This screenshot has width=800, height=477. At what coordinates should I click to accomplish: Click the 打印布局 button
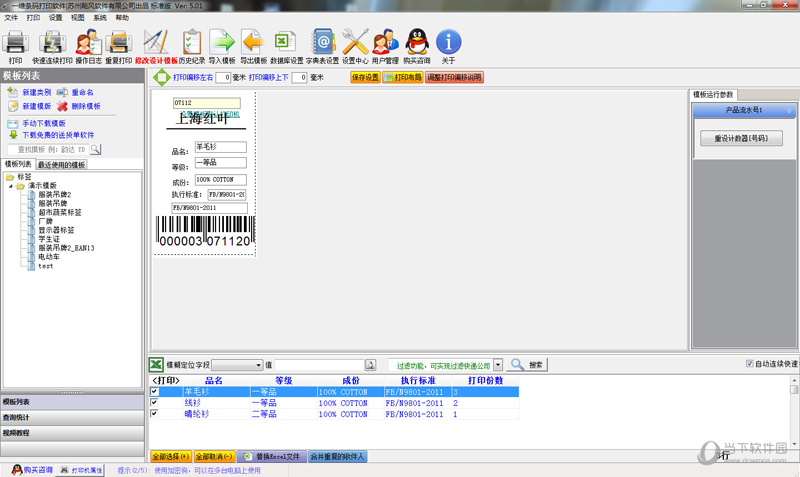click(403, 78)
